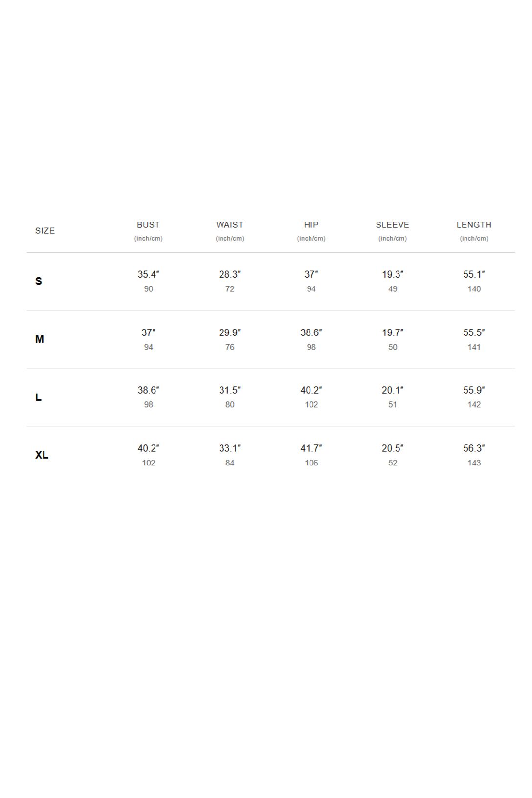Screen dimensions: 532x798
Task: Select the 143 cm length value
Action: (x=474, y=463)
